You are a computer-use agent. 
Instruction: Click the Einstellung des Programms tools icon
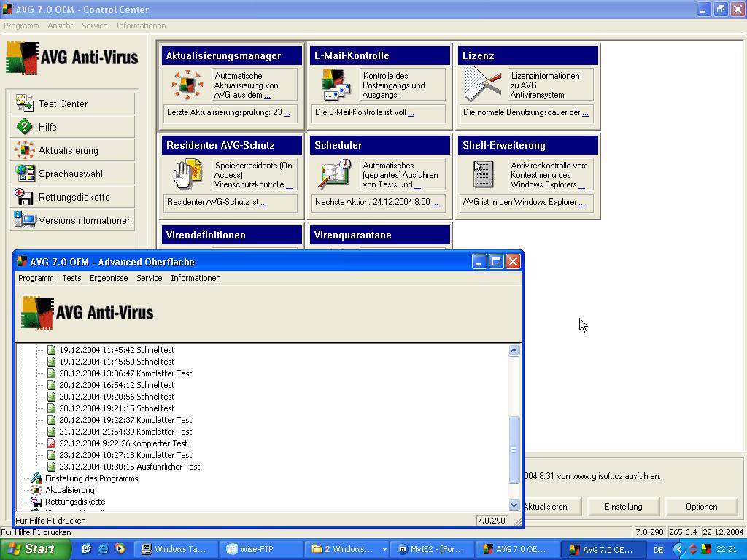[x=36, y=478]
